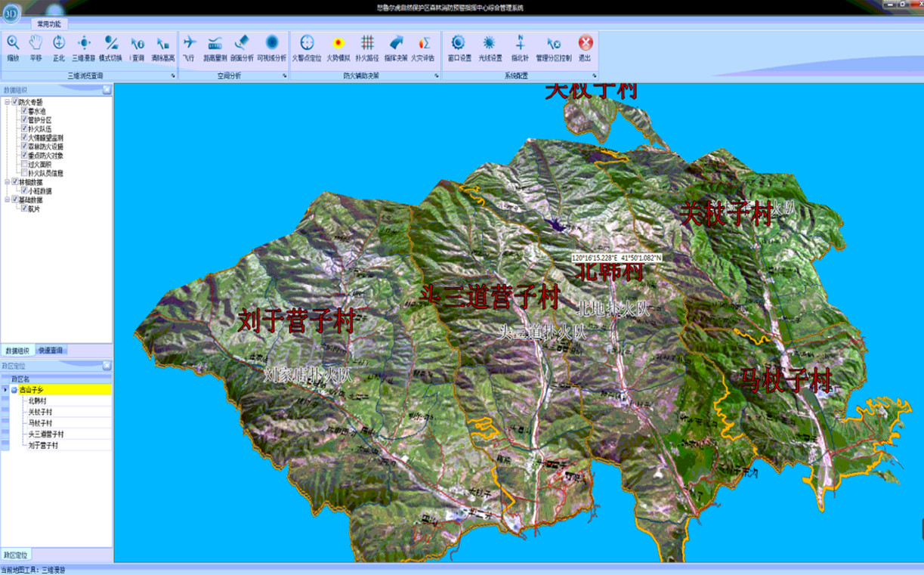Uncheck the 蓄水池 layer checkbox
Viewport: 924px width, 575px height.
pyautogui.click(x=24, y=111)
